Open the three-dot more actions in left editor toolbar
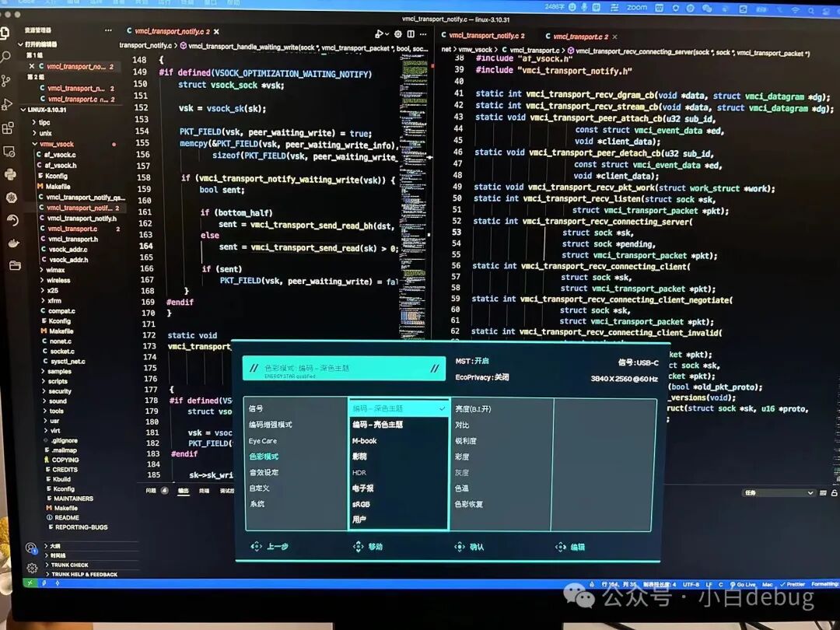This screenshot has height=630, width=840. coord(423,34)
